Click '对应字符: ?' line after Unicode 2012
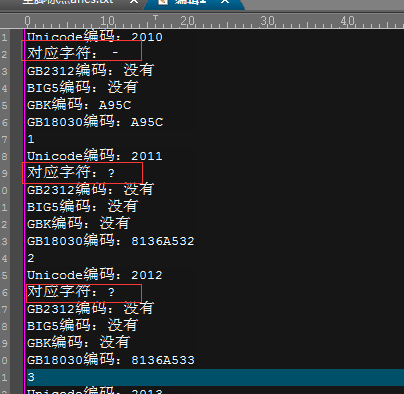The image size is (404, 394). (71, 292)
